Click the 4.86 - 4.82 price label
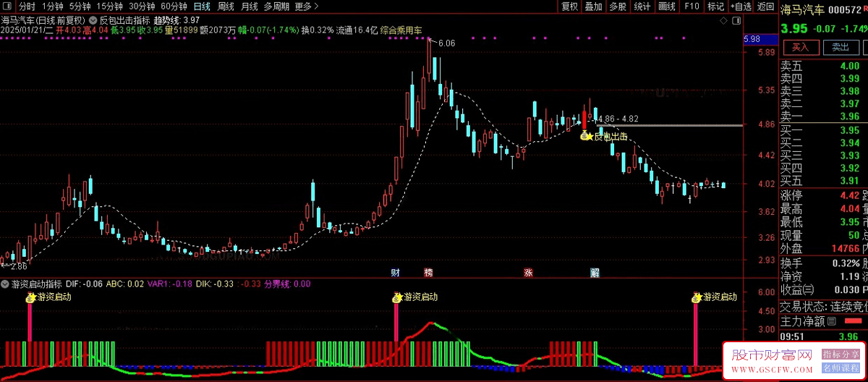The image size is (868, 382). pyautogui.click(x=618, y=119)
